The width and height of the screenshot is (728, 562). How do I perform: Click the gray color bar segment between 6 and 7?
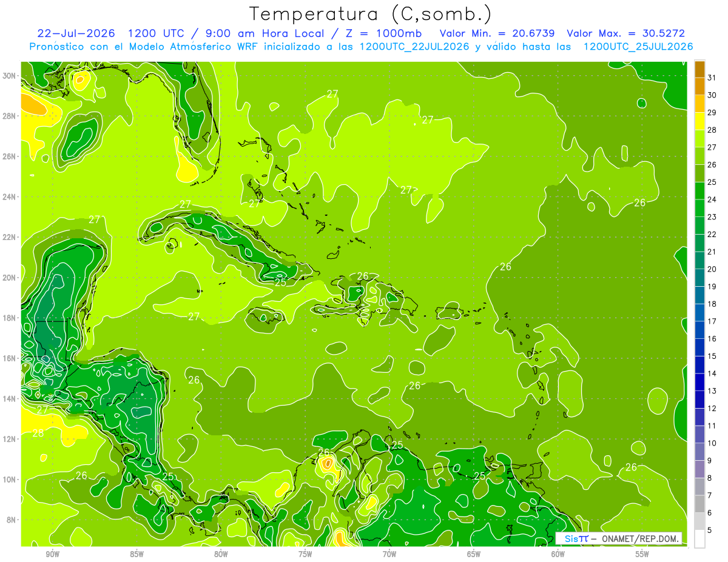pos(699,504)
